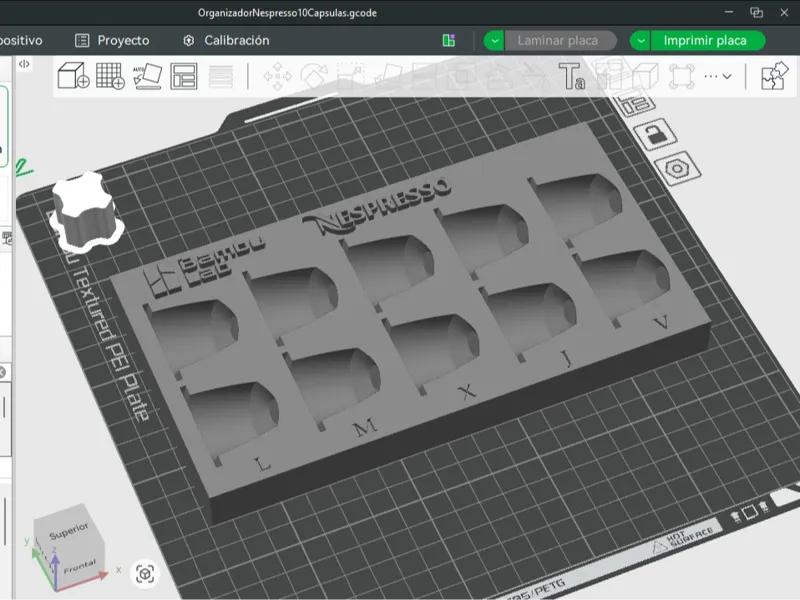Open the dropdown arrow left of Laminar placa
The width and height of the screenshot is (800, 600).
[494, 40]
